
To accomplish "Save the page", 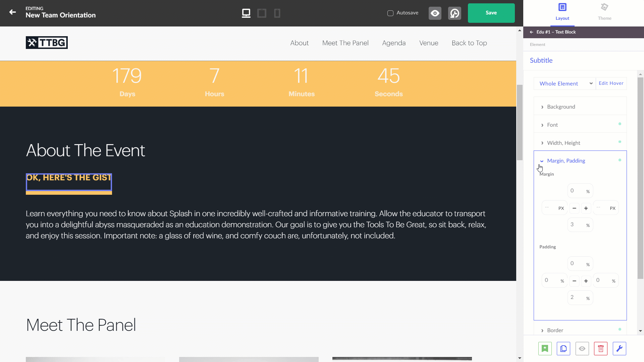I will click(x=491, y=13).
